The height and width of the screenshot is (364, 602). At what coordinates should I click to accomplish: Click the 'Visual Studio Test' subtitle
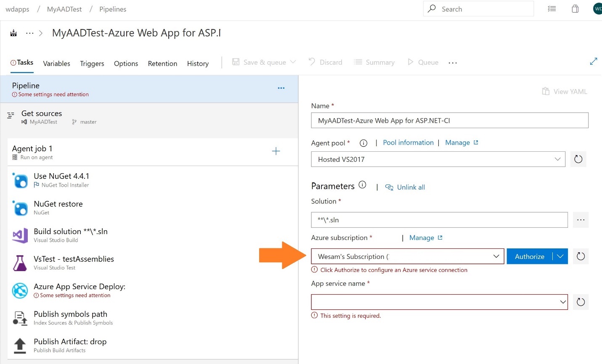[54, 267]
